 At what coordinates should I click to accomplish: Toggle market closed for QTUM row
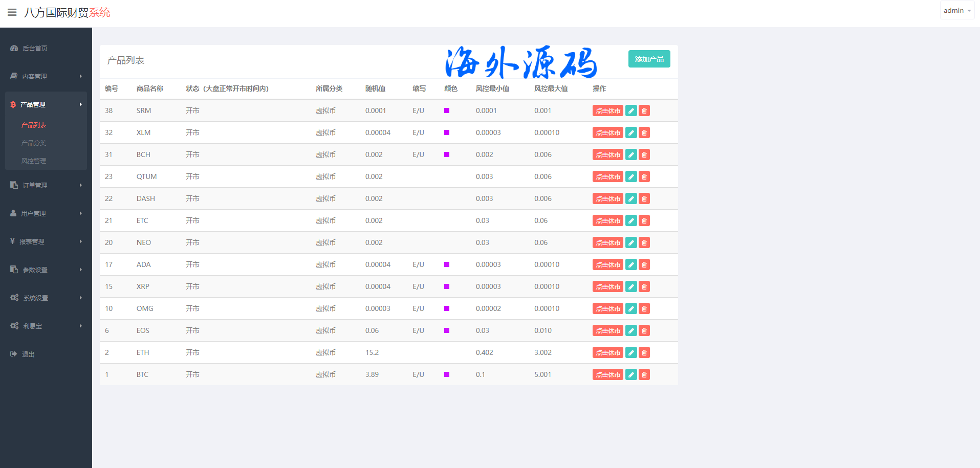[607, 176]
